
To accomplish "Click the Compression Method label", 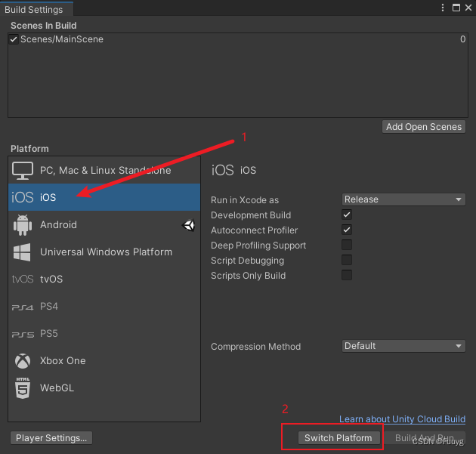I will [x=255, y=347].
